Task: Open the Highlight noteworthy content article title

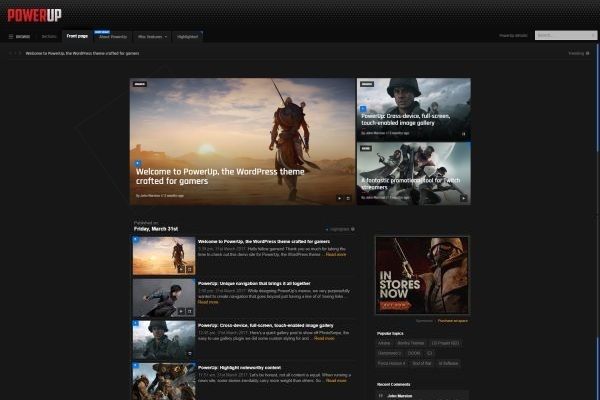Action: point(239,368)
